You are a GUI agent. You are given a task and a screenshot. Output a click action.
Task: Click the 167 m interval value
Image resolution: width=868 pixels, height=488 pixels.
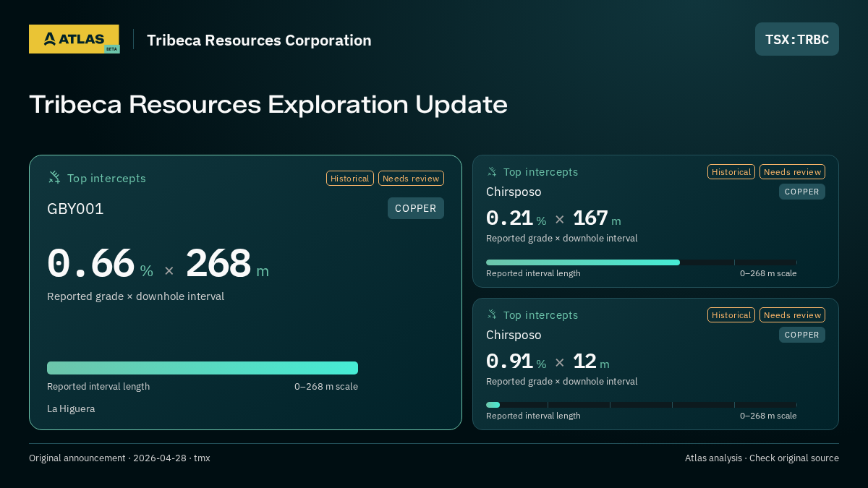pos(590,218)
